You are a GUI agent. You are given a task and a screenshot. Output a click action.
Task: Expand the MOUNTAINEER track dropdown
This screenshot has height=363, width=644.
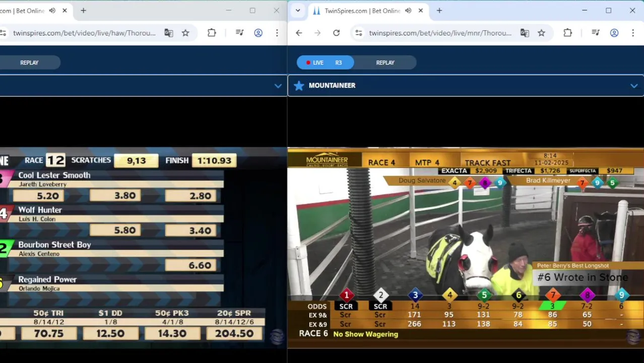(x=634, y=86)
